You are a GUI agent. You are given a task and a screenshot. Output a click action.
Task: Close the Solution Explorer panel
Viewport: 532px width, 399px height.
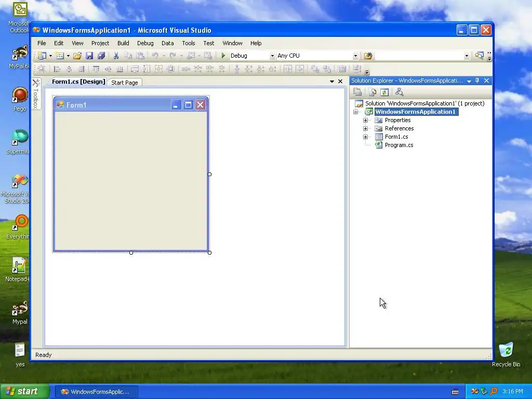pyautogui.click(x=486, y=81)
